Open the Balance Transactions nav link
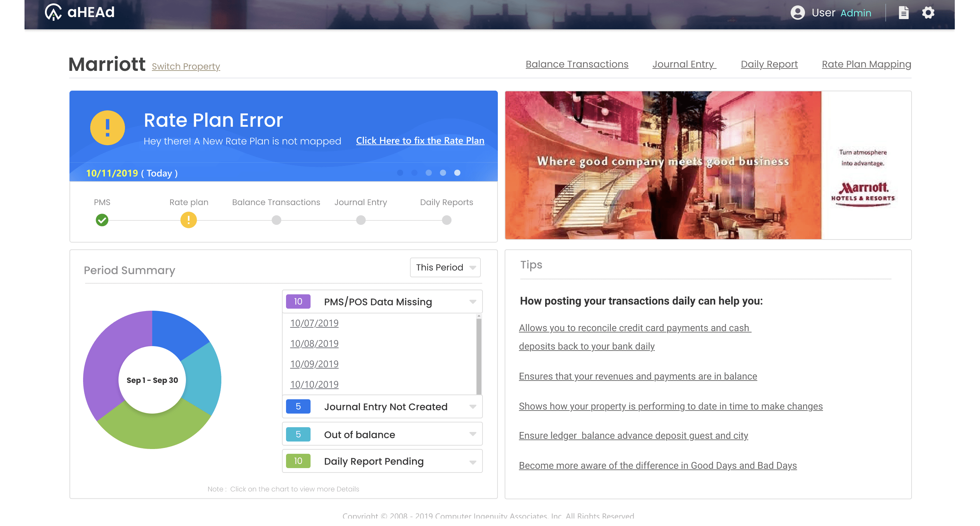The width and height of the screenshot is (980, 526). (x=577, y=64)
